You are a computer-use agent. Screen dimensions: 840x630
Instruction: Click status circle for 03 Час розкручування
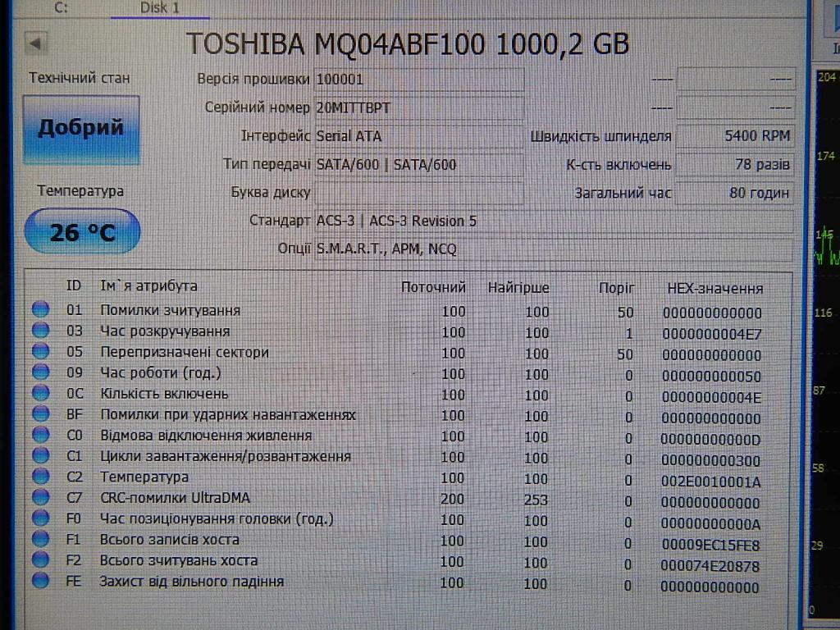point(40,330)
